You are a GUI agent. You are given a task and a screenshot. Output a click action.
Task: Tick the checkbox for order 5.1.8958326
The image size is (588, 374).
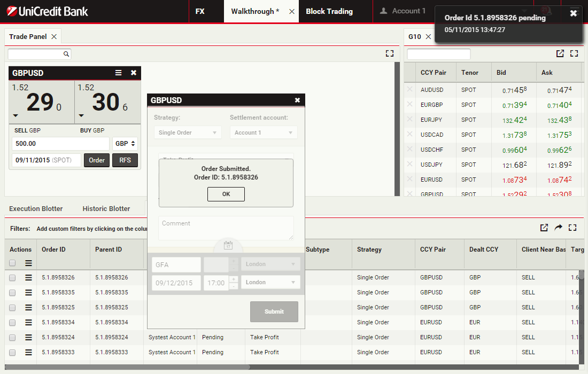point(12,277)
